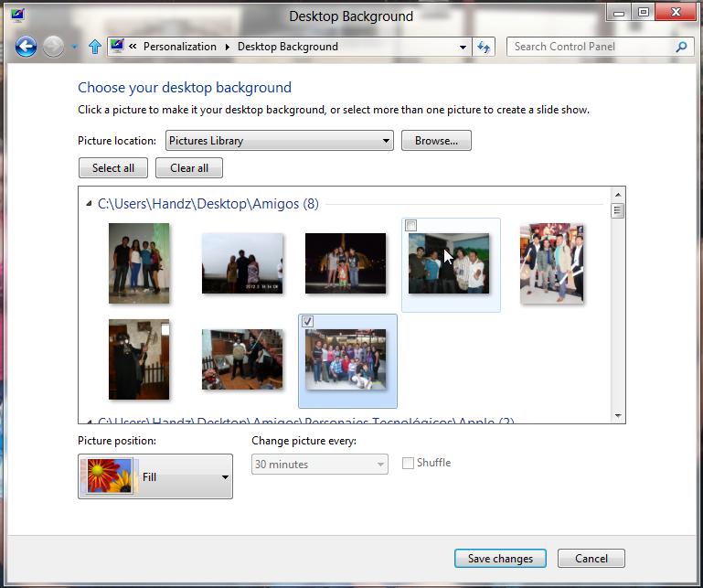The height and width of the screenshot is (588, 703).
Task: Click the Browse... button
Action: pyautogui.click(x=436, y=141)
